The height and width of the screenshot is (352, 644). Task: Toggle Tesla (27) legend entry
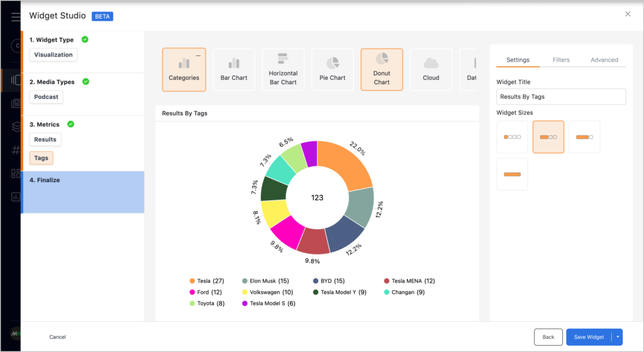pyautogui.click(x=206, y=281)
